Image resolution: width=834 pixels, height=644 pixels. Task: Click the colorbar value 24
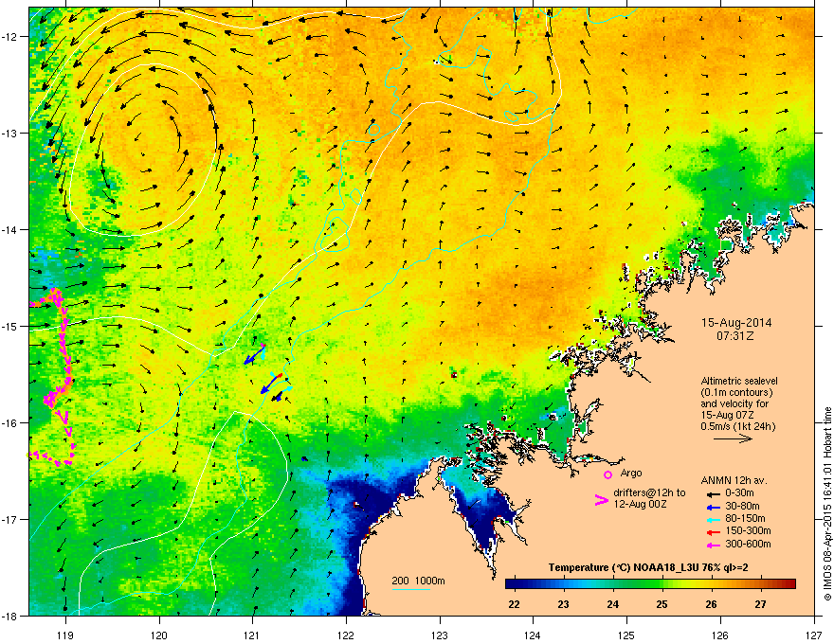click(x=613, y=604)
